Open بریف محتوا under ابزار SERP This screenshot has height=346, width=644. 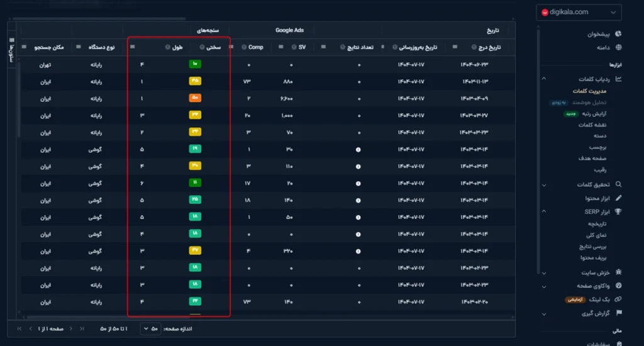(x=594, y=258)
